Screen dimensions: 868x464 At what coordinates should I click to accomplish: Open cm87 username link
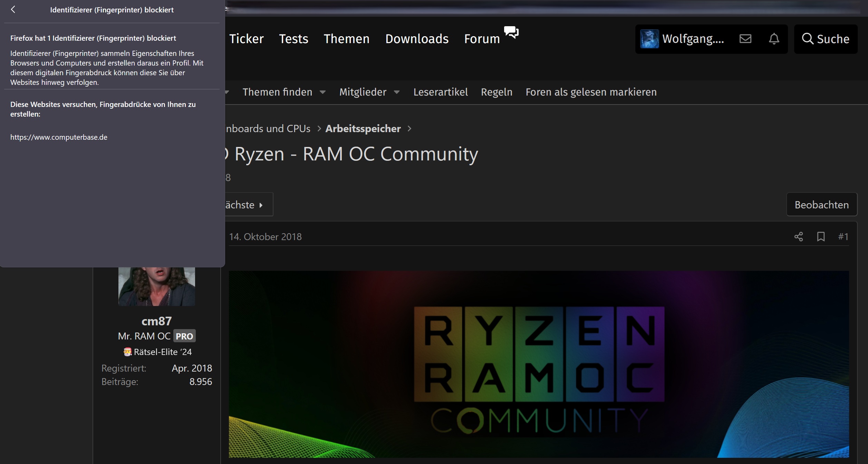[x=156, y=321]
